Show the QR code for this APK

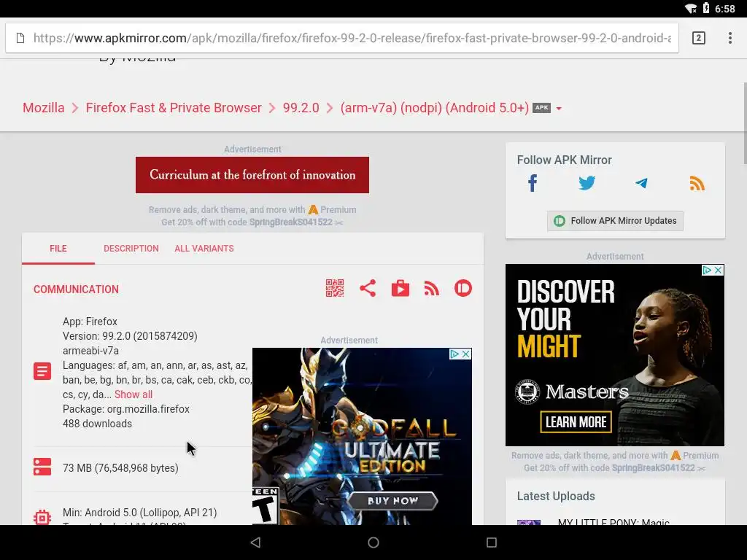point(335,288)
